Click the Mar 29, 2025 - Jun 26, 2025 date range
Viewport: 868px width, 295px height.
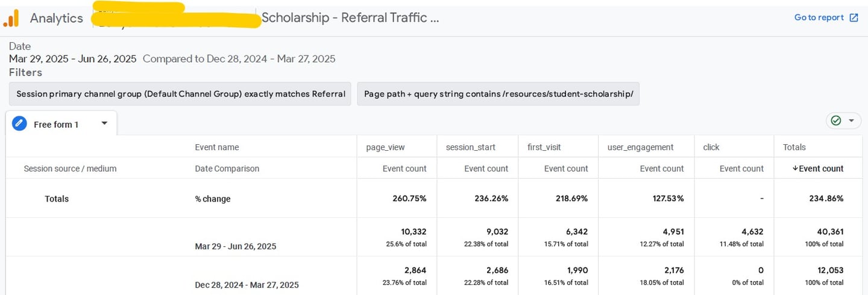click(73, 59)
